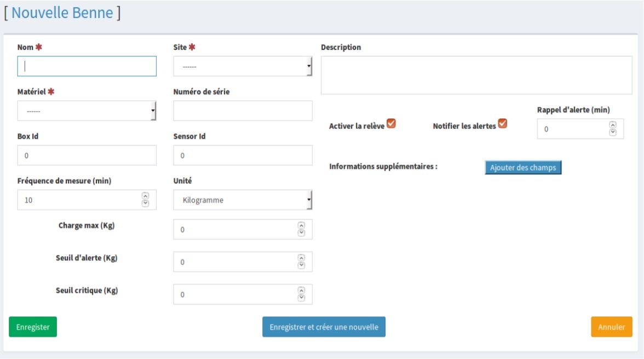Increase the Rappel d'alerte value
Viewport: 644px width, 359px height.
pyautogui.click(x=613, y=125)
